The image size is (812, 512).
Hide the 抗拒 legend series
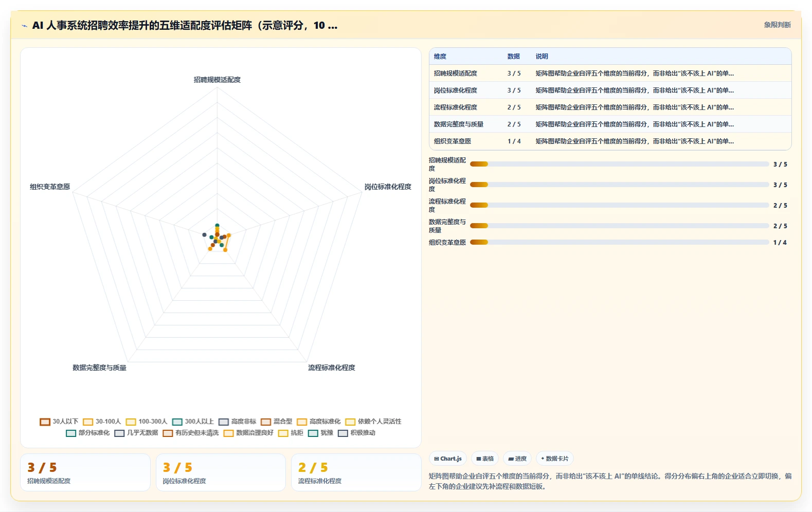pos(291,433)
